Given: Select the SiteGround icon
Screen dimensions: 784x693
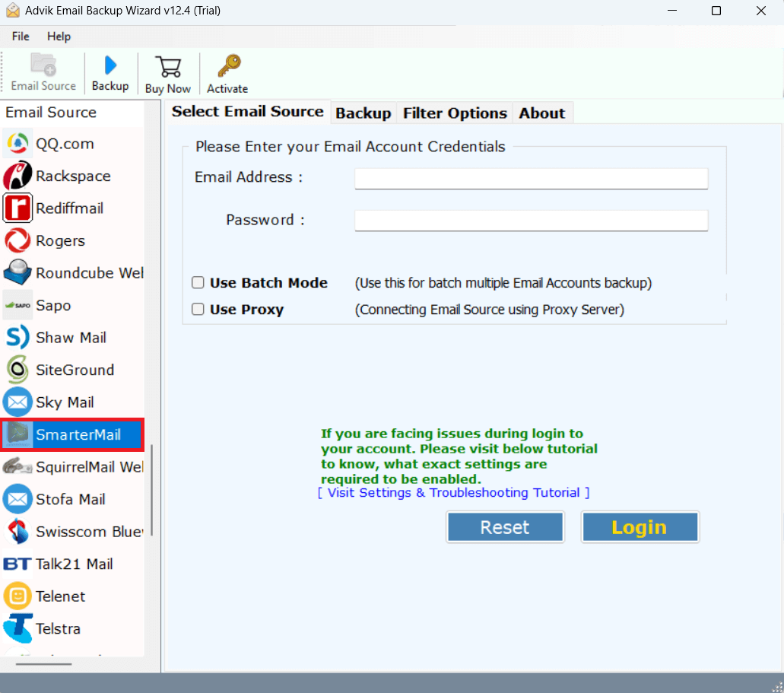Looking at the screenshot, I should 17,369.
